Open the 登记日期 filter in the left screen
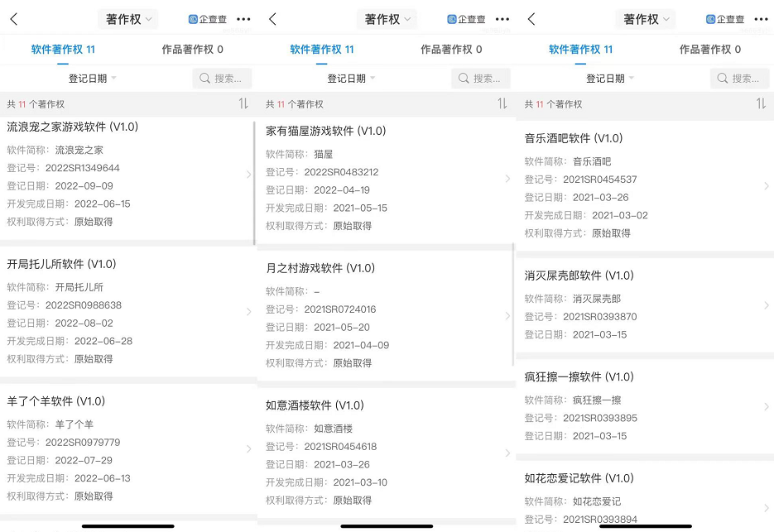Screen dimensions: 774x532 click(x=93, y=79)
